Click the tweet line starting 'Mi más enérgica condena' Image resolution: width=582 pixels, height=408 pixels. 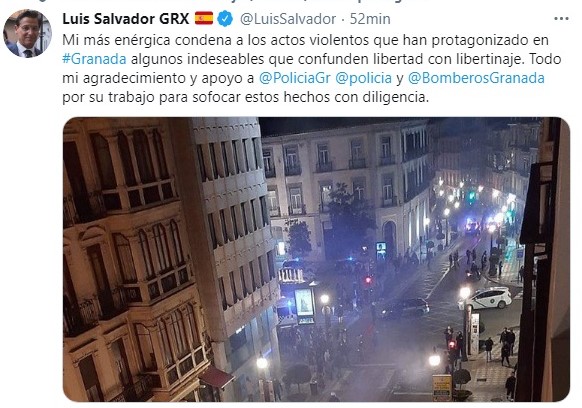pyautogui.click(x=305, y=40)
